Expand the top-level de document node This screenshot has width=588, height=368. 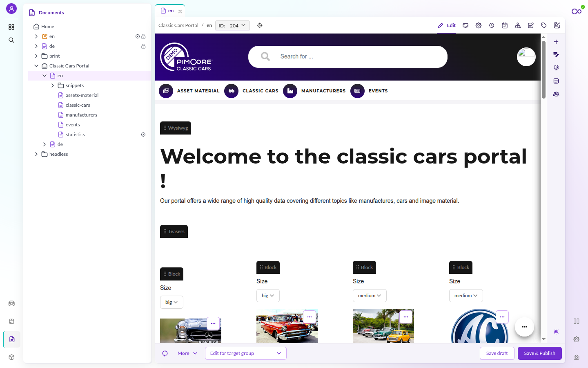coord(36,46)
